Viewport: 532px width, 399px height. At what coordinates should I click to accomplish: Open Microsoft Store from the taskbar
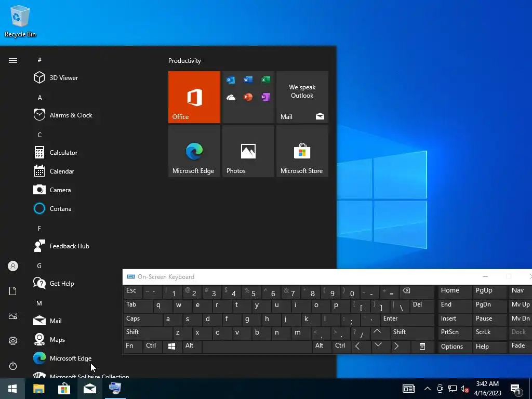click(x=64, y=389)
